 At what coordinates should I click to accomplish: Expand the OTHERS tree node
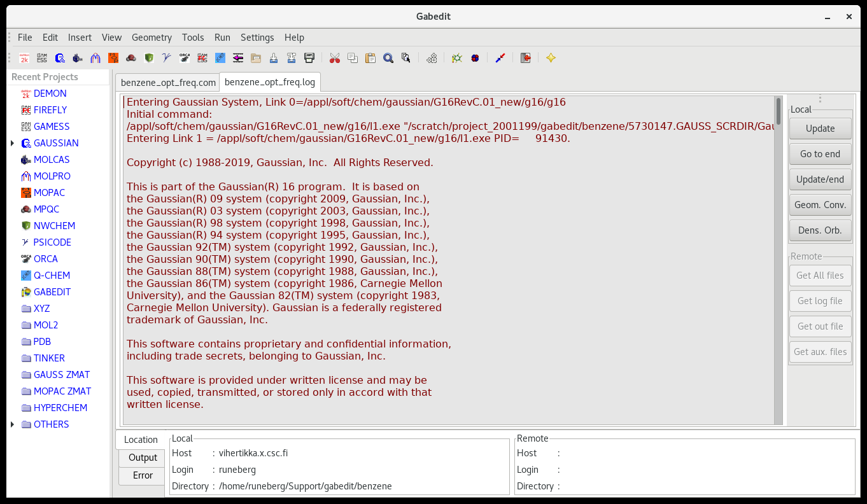(13, 424)
